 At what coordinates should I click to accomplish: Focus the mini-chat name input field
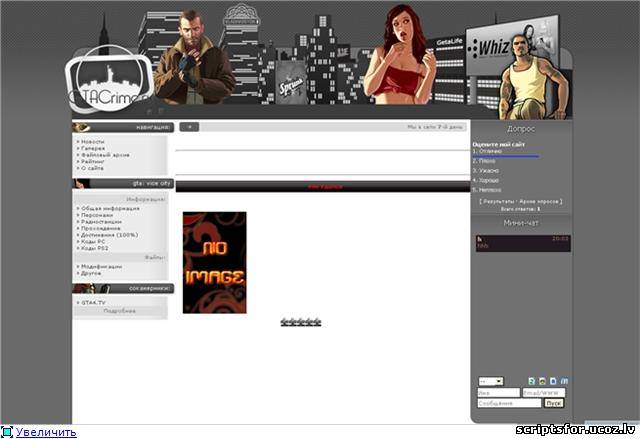click(x=499, y=393)
